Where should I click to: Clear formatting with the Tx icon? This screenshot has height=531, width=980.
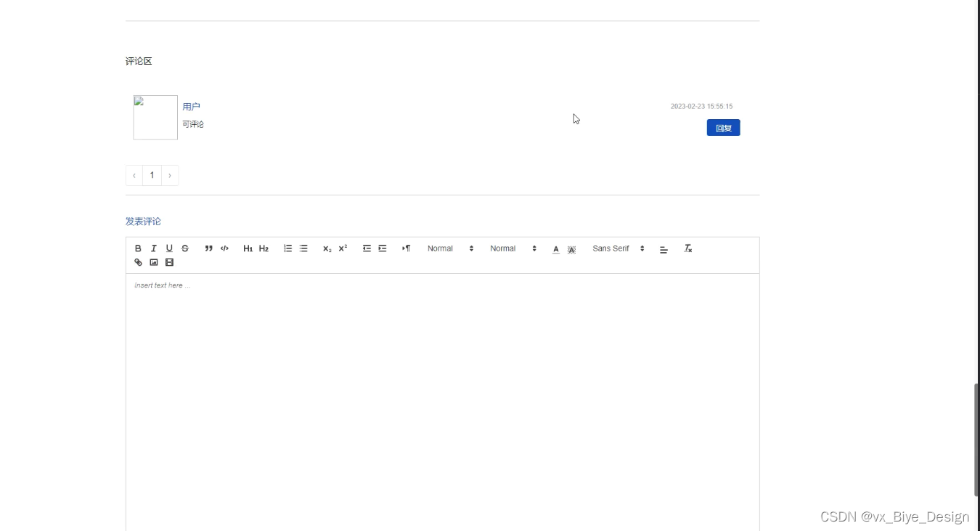tap(688, 248)
